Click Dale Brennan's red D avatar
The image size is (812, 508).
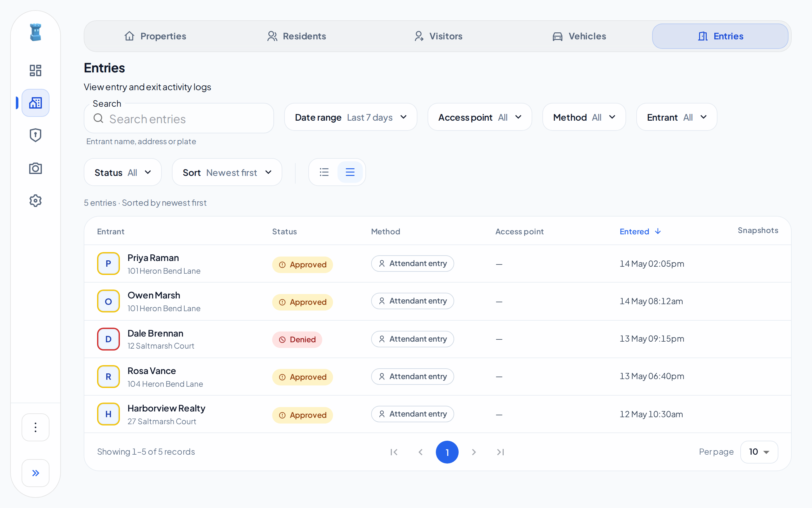pyautogui.click(x=108, y=339)
